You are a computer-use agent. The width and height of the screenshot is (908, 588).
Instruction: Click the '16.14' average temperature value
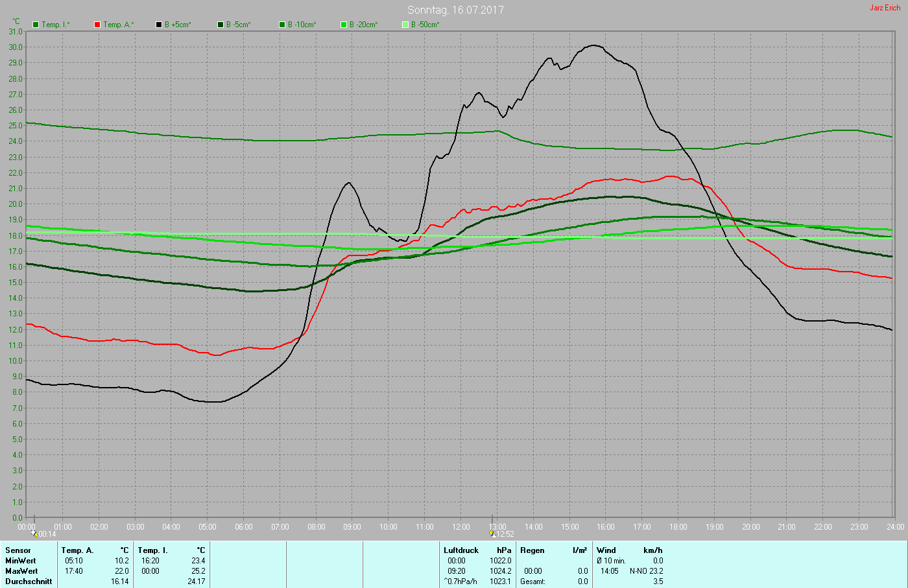120,582
